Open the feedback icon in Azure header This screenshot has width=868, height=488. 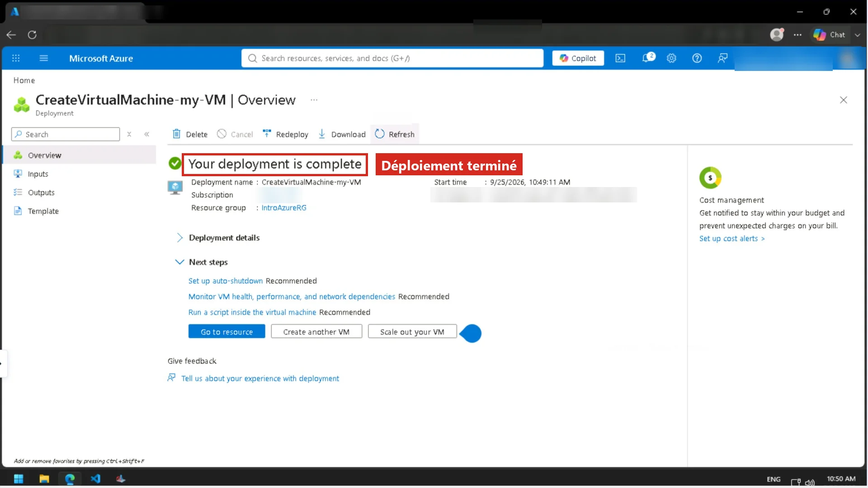point(722,58)
